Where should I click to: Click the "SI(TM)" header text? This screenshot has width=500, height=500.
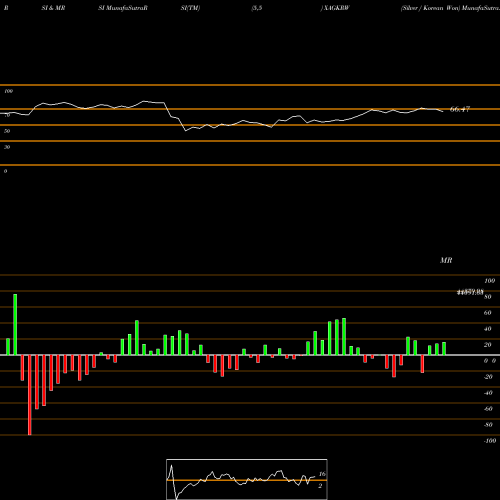190,8
